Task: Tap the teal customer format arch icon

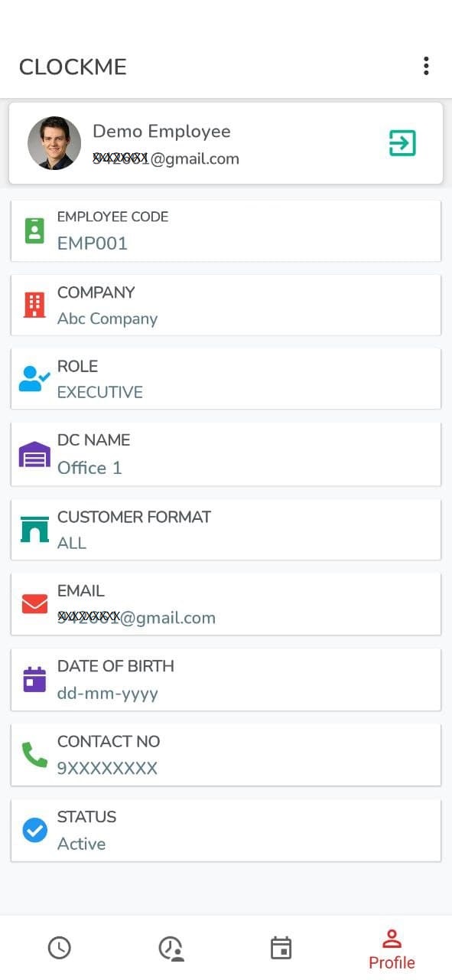Action: click(34, 530)
